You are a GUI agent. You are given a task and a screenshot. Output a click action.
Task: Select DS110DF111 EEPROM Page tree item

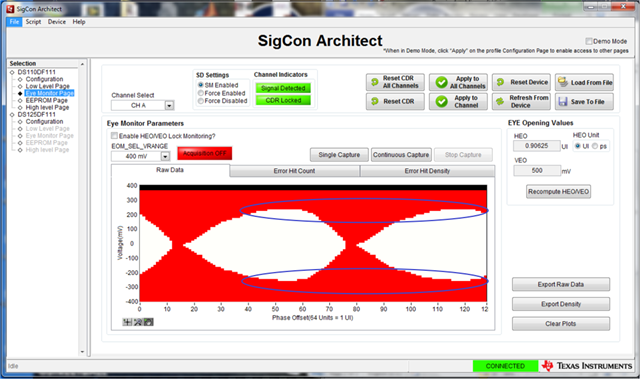pos(47,100)
